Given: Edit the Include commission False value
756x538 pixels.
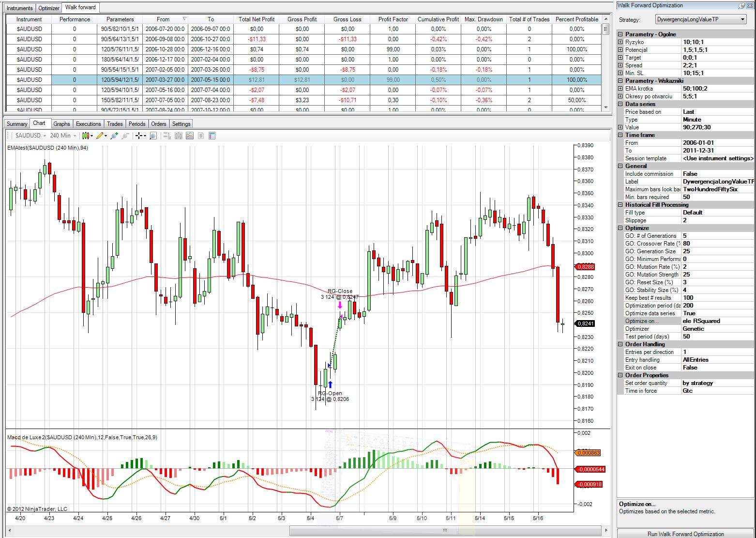Looking at the screenshot, I should (718, 174).
